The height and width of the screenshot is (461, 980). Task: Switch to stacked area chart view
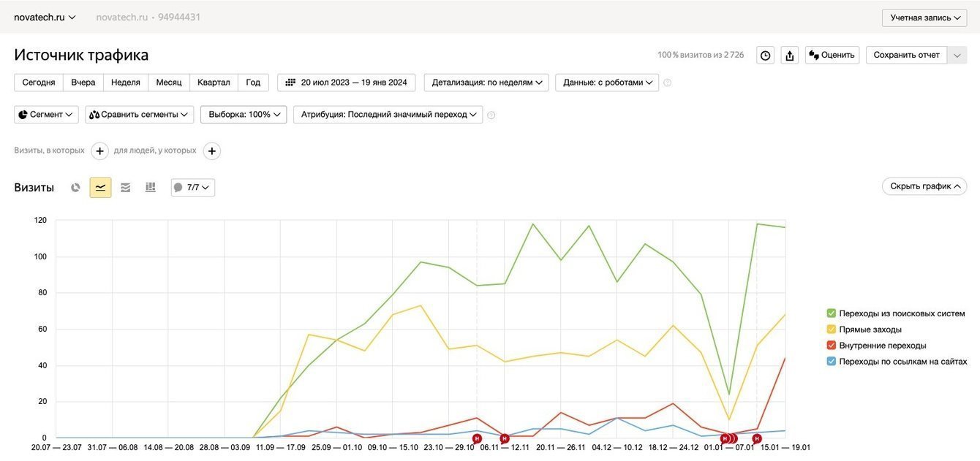(125, 188)
